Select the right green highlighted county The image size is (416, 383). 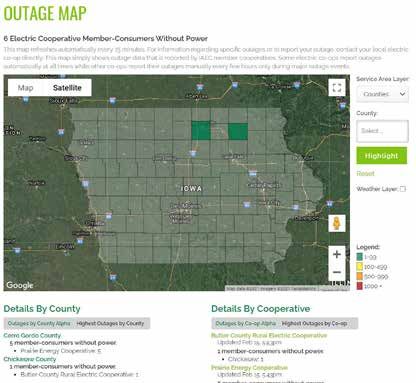[238, 131]
